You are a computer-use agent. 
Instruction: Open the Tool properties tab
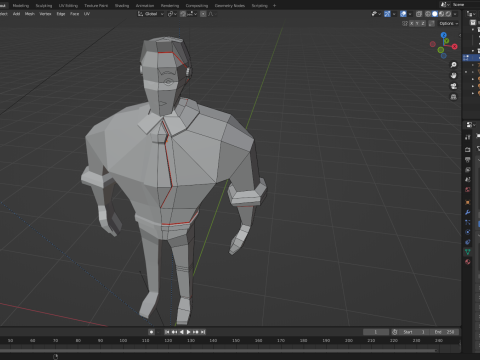pos(468,137)
